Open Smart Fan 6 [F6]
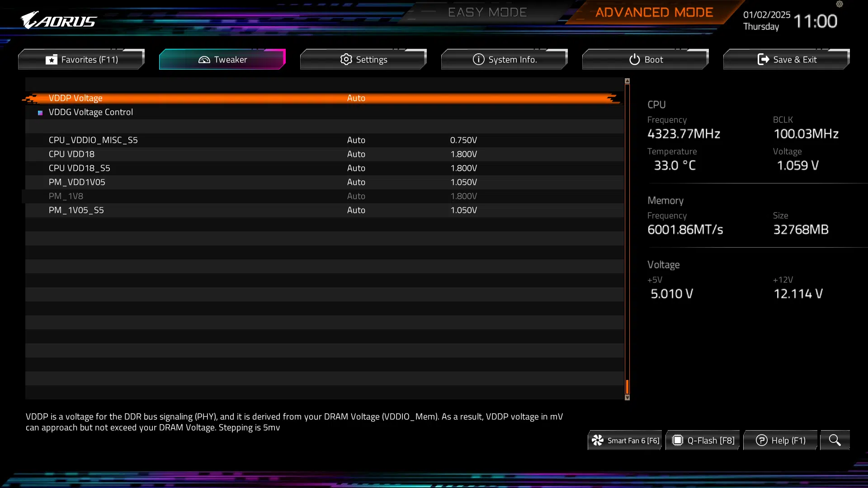Screen dimensions: 868x488 click(x=625, y=440)
